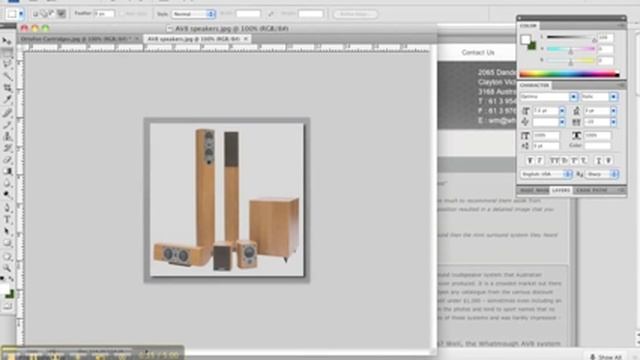The width and height of the screenshot is (640, 360).
Task: Open the font size dropdown
Action: 562,111
